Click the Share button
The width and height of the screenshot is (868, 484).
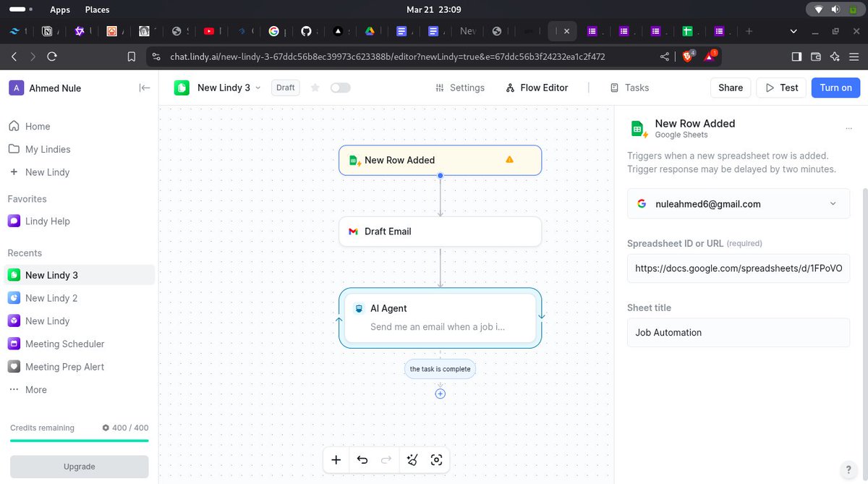(x=731, y=88)
